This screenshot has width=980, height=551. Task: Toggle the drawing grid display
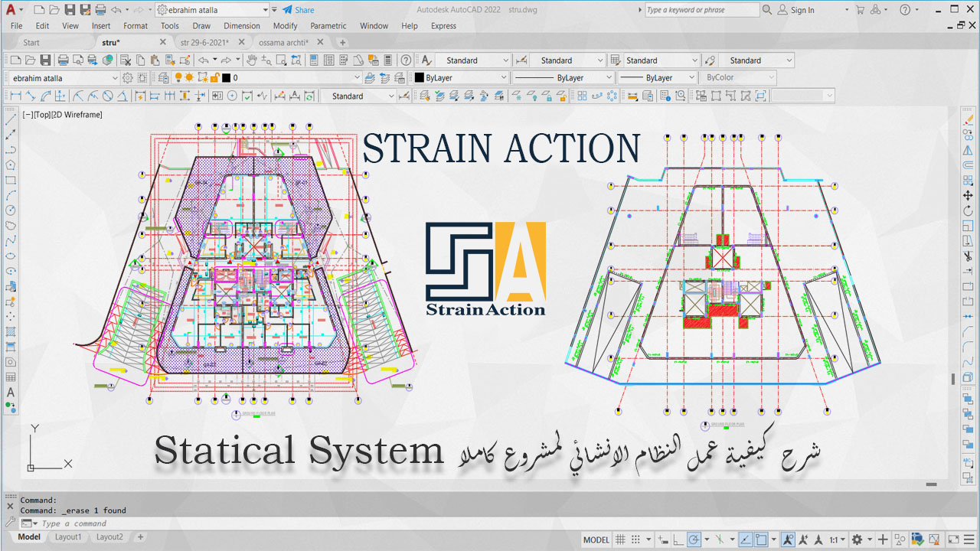coord(621,540)
